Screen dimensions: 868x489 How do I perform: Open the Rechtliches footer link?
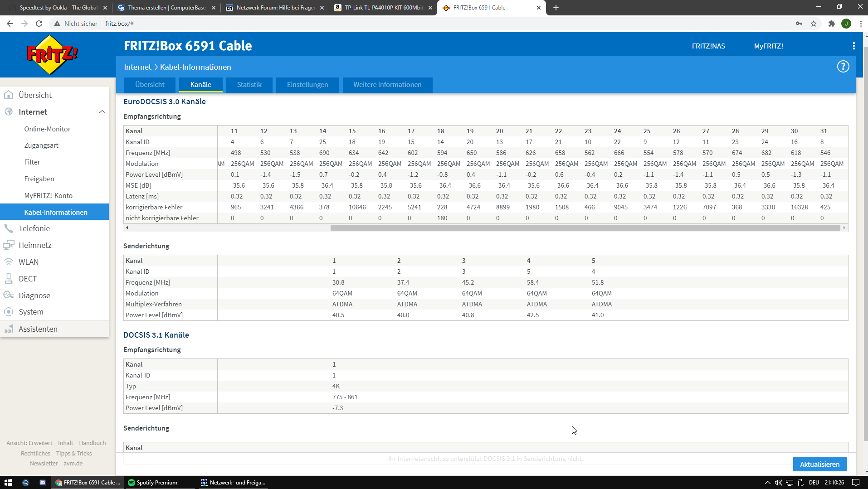(x=36, y=453)
